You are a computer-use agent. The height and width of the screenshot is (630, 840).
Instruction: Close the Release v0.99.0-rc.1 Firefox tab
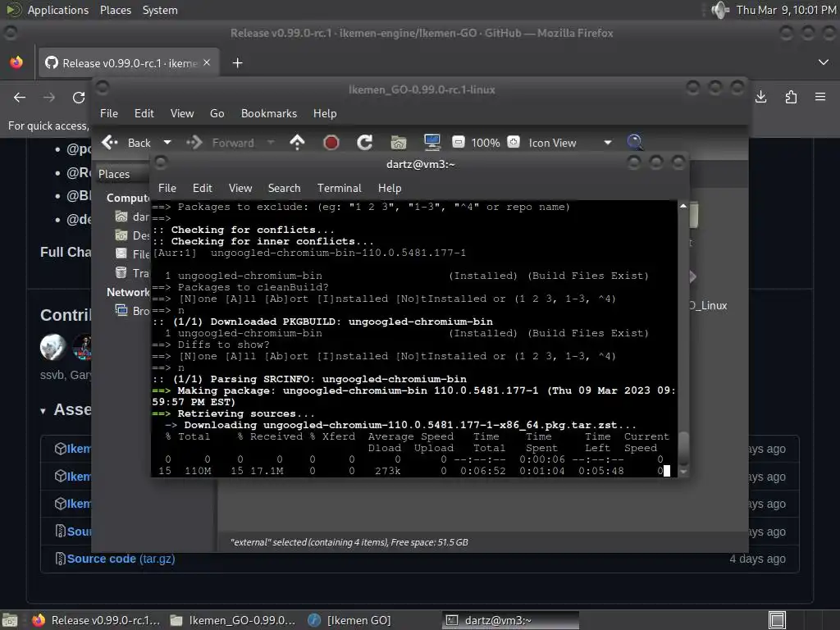[x=207, y=62]
